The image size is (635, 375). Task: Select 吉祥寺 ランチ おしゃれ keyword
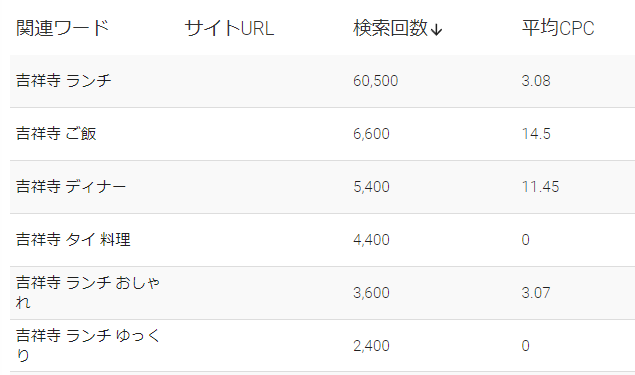pos(88,292)
